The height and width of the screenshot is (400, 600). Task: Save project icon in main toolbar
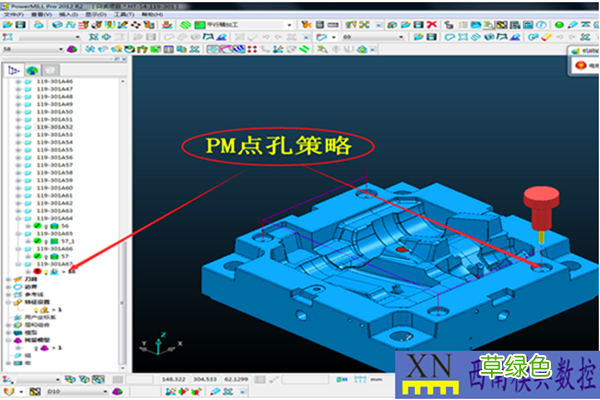point(20,25)
